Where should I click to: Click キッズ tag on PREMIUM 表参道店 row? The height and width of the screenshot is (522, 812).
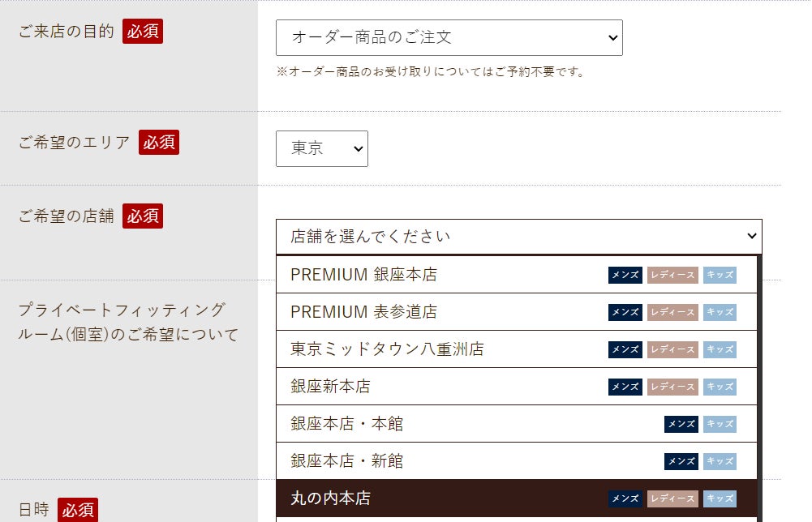point(720,312)
